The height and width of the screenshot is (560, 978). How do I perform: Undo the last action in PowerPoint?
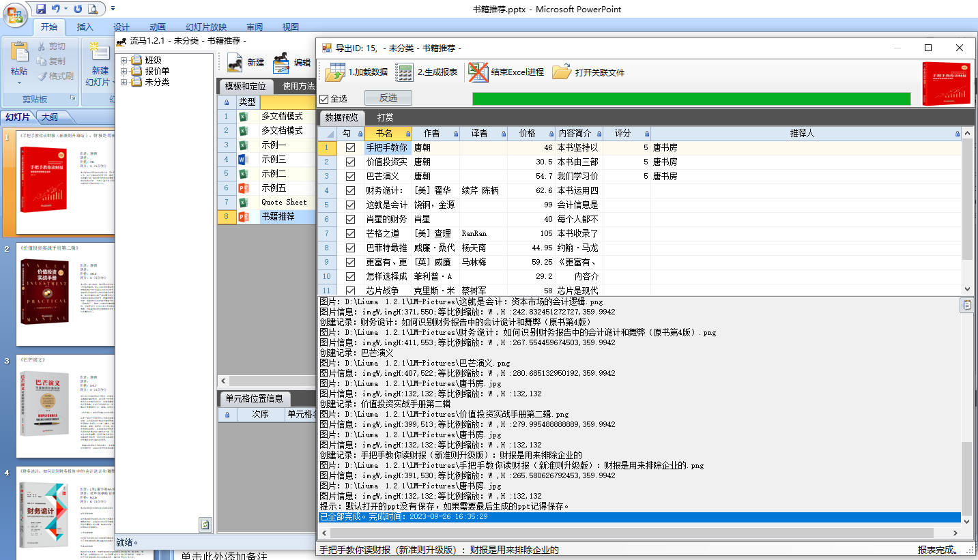pyautogui.click(x=56, y=9)
